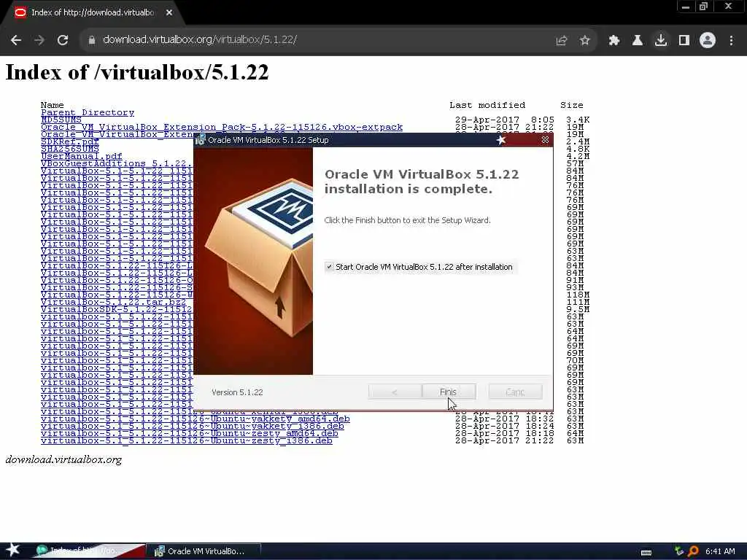Toggle Start Oracle VM VirtualBox after installation checkbox
Screen dimensions: 747x560
(329, 267)
